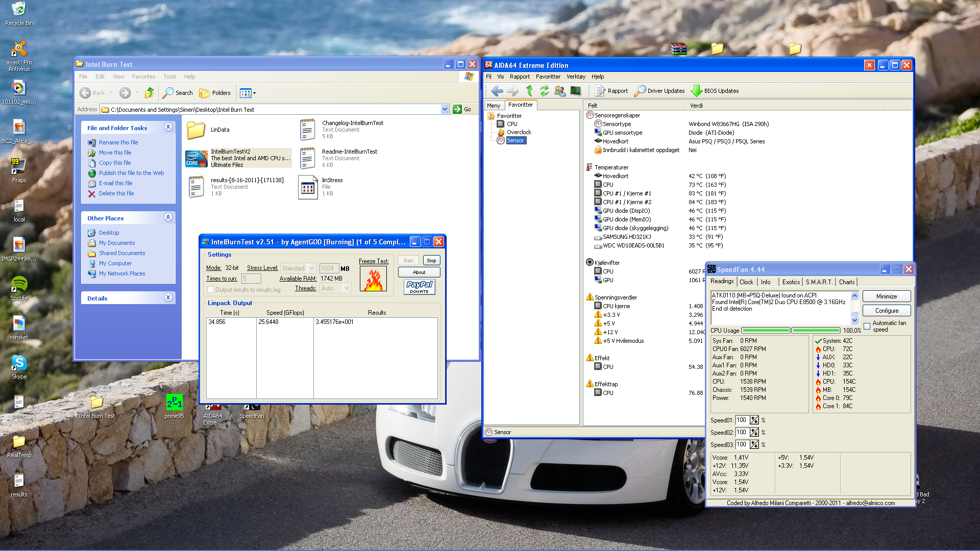Open the Stress Level dropdown
The image size is (980, 551).
[x=312, y=268]
